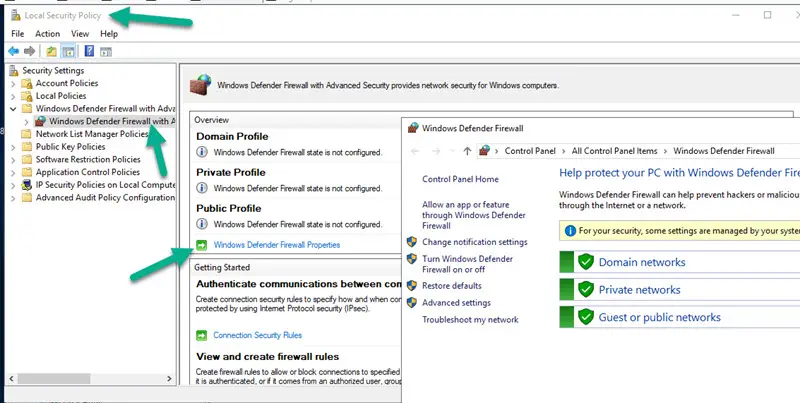Viewport: 800px width, 403px height.
Task: Expand the Software Restriction Policies node
Action: click(13, 160)
